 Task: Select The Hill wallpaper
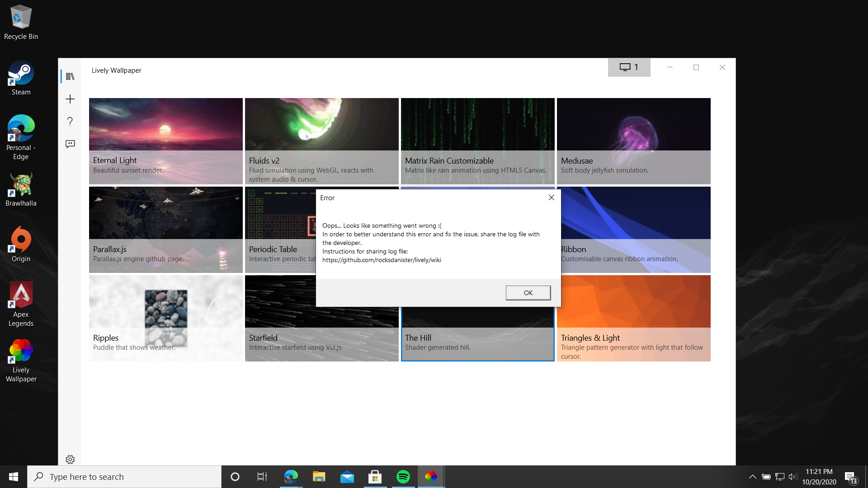478,334
